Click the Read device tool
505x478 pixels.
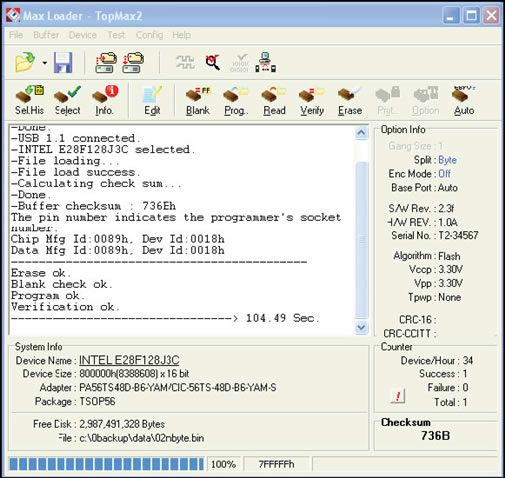pyautogui.click(x=274, y=100)
